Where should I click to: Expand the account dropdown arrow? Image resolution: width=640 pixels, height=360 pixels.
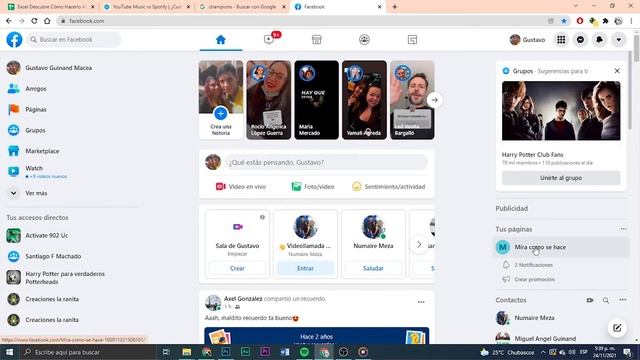point(619,40)
